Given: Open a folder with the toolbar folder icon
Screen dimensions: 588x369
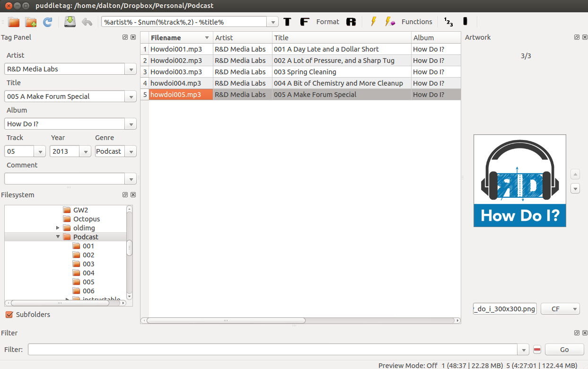Looking at the screenshot, I should pos(14,22).
